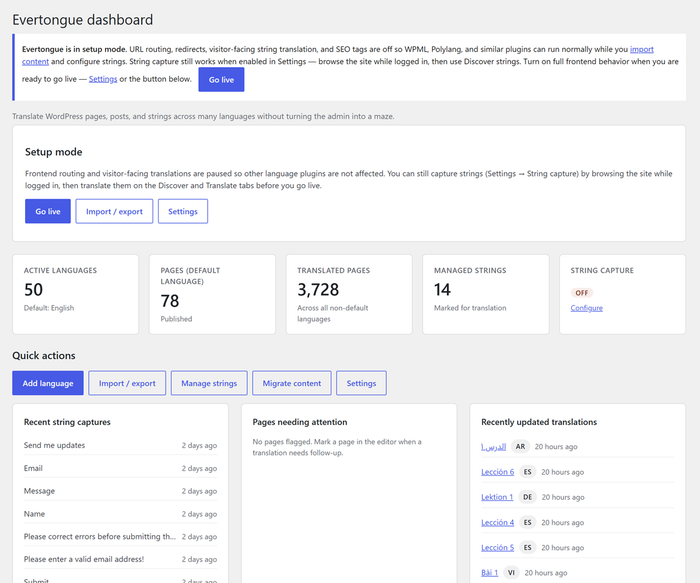Click Go live in the Setup mode card
This screenshot has width=700, height=583.
48,211
